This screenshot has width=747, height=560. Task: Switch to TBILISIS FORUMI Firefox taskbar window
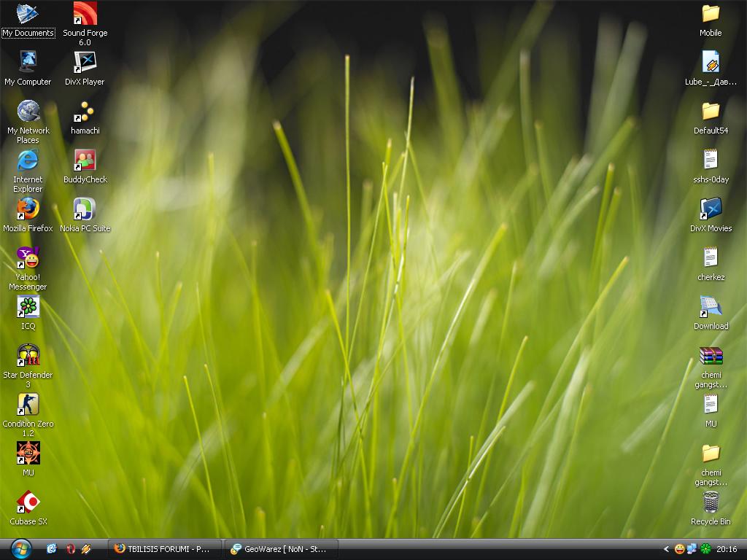coord(165,549)
